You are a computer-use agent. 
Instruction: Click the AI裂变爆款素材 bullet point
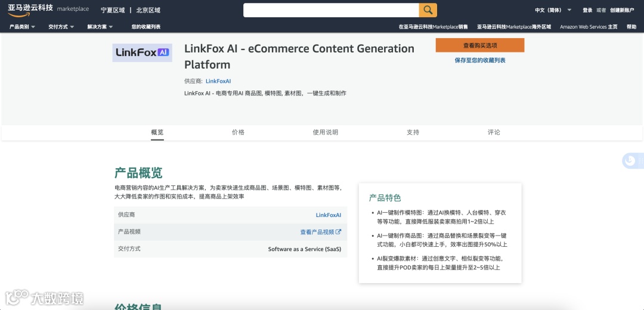coord(440,263)
